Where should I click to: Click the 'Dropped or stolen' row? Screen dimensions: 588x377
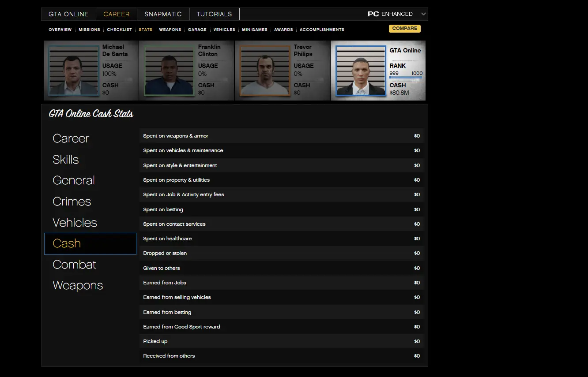(x=282, y=253)
